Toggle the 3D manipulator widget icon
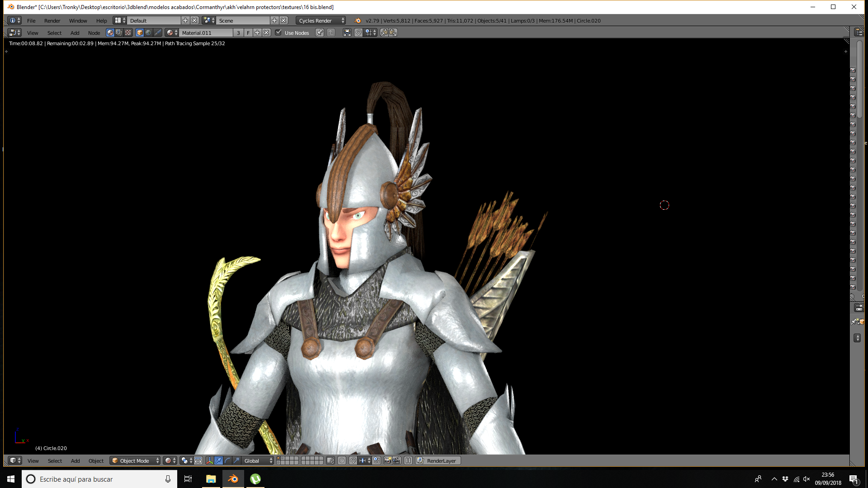868x488 pixels. tap(209, 460)
